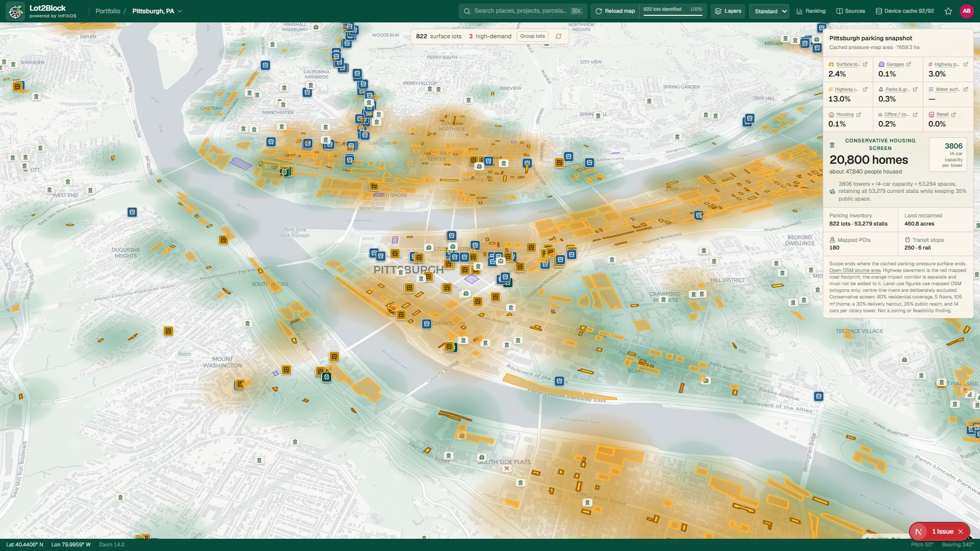Click orange lot marker near Duquesne Heights

click(223, 240)
